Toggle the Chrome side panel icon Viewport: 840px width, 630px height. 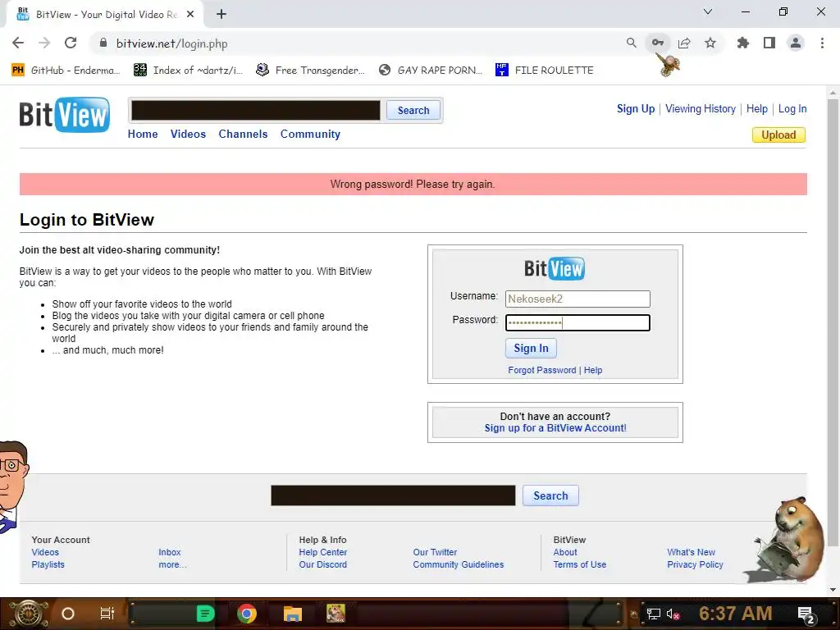769,43
